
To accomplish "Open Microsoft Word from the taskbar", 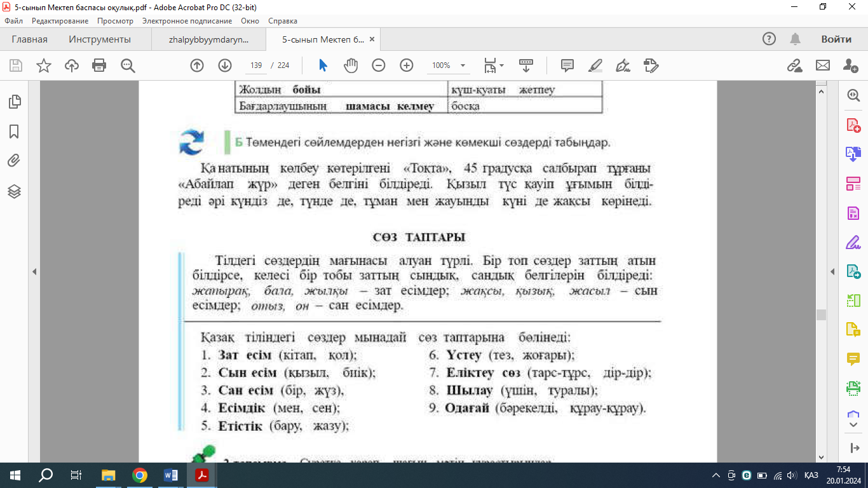I will coord(171,475).
